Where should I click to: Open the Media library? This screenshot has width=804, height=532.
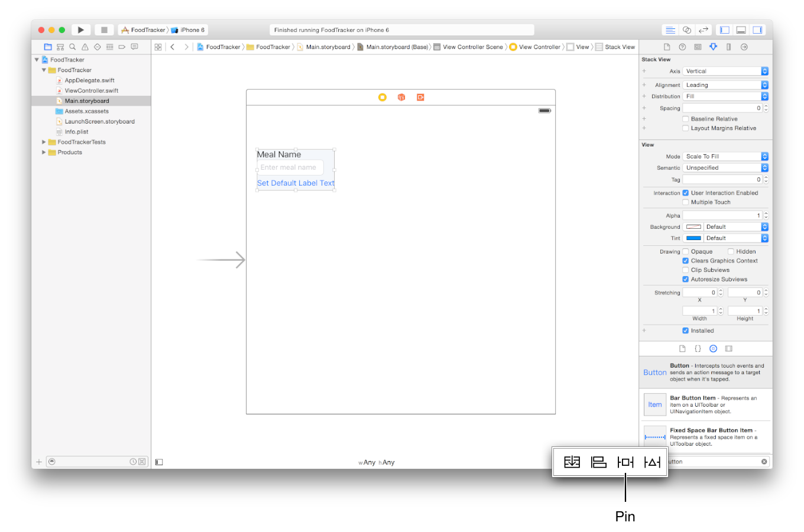point(729,349)
